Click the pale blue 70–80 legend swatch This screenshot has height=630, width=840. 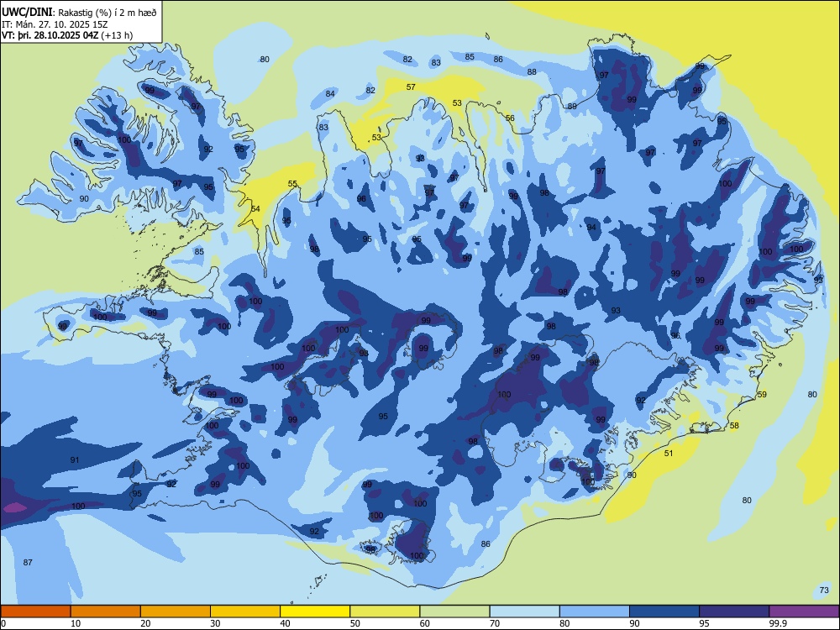(x=524, y=612)
